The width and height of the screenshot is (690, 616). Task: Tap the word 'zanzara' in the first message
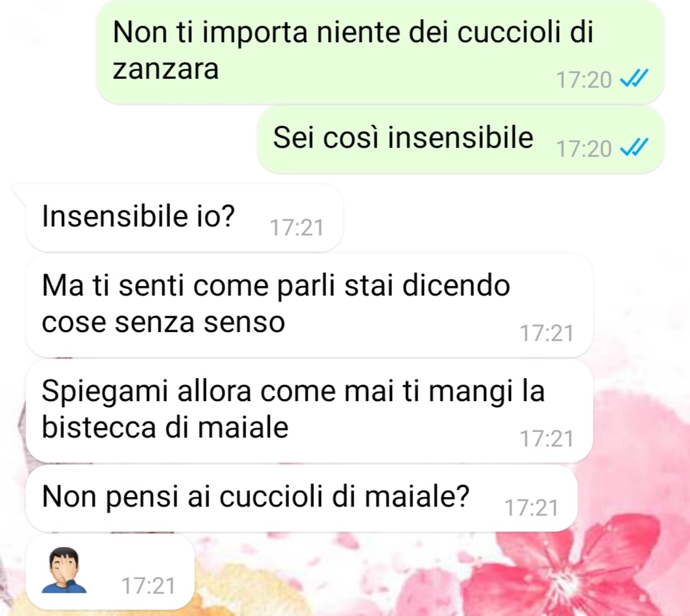[166, 70]
